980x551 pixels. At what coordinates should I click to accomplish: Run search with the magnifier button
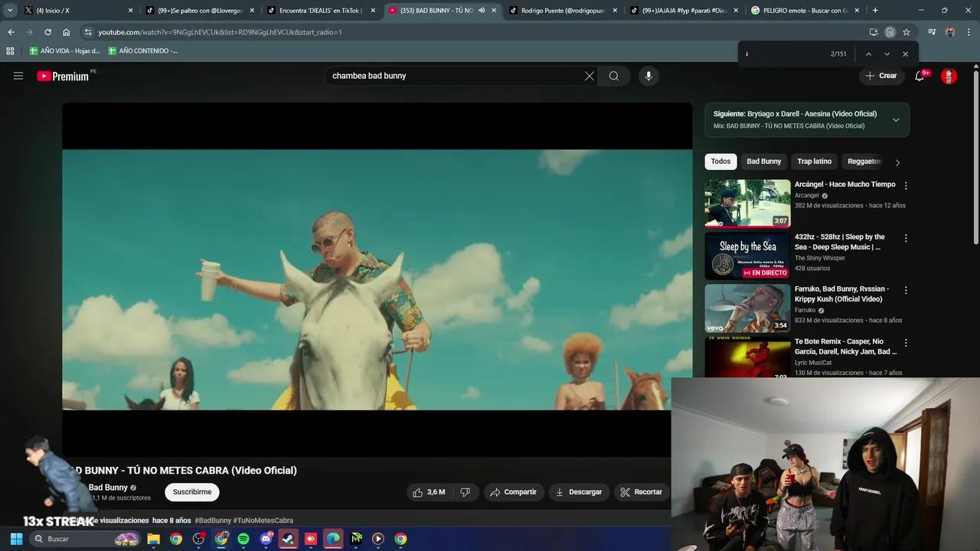tap(614, 76)
